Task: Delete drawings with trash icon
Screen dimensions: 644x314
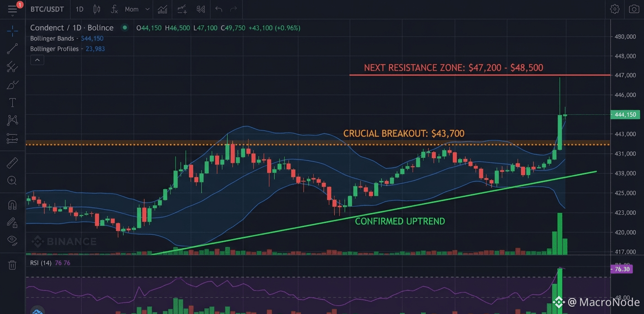Action: (x=12, y=265)
